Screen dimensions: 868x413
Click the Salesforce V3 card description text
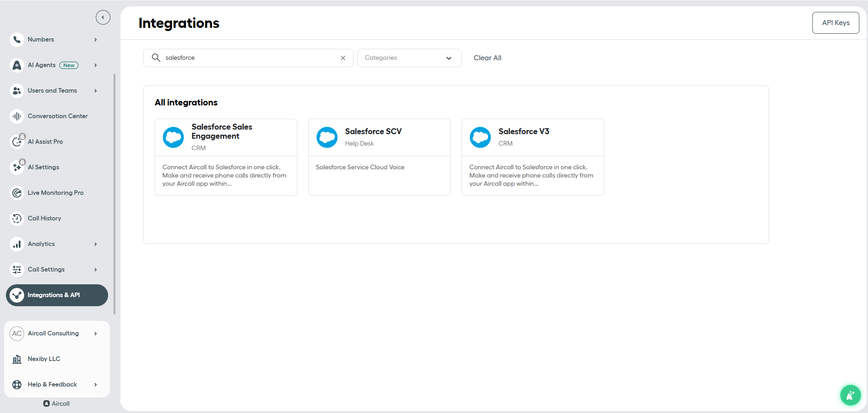531,176
